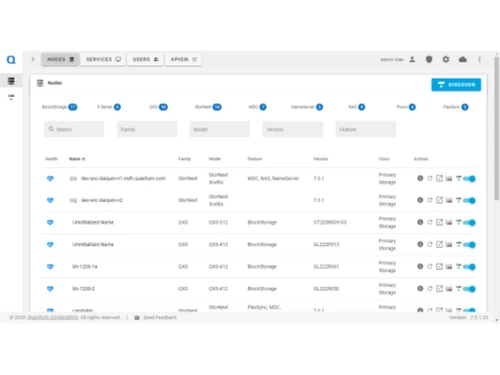This screenshot has height=375, width=500.
Task: Switch to the Nodes tab
Action: click(x=60, y=59)
